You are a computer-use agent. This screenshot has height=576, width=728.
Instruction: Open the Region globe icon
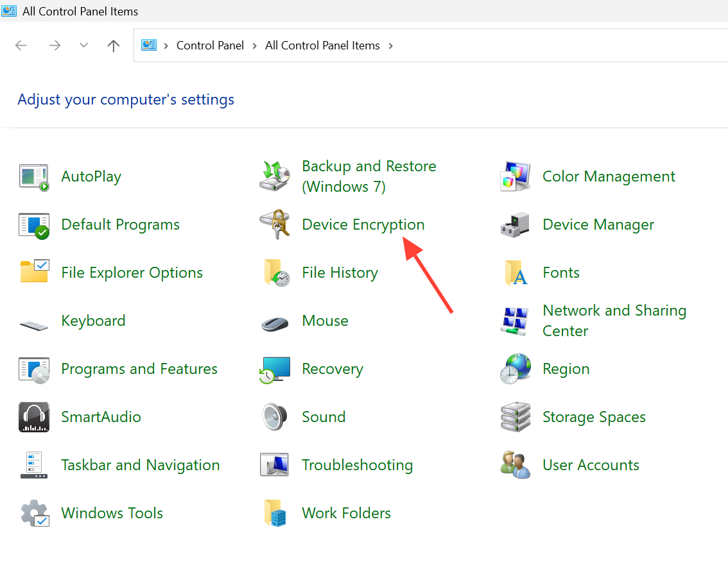pos(516,369)
